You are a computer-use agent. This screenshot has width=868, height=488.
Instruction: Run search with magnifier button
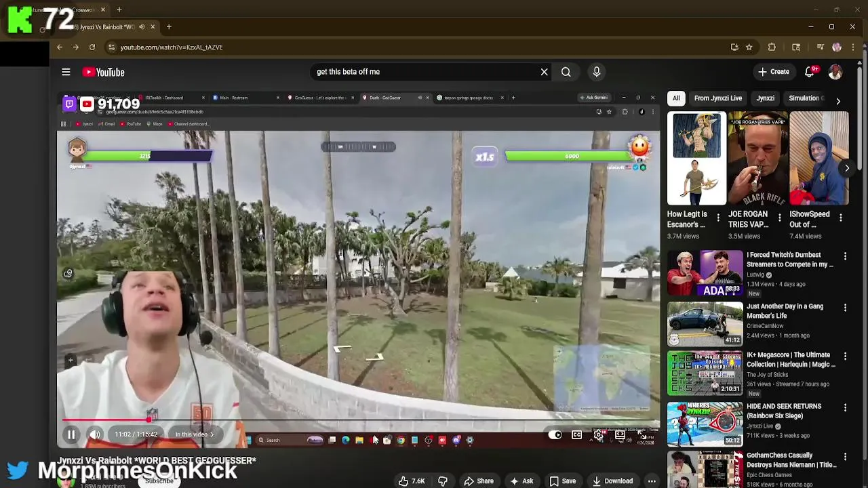(x=566, y=72)
